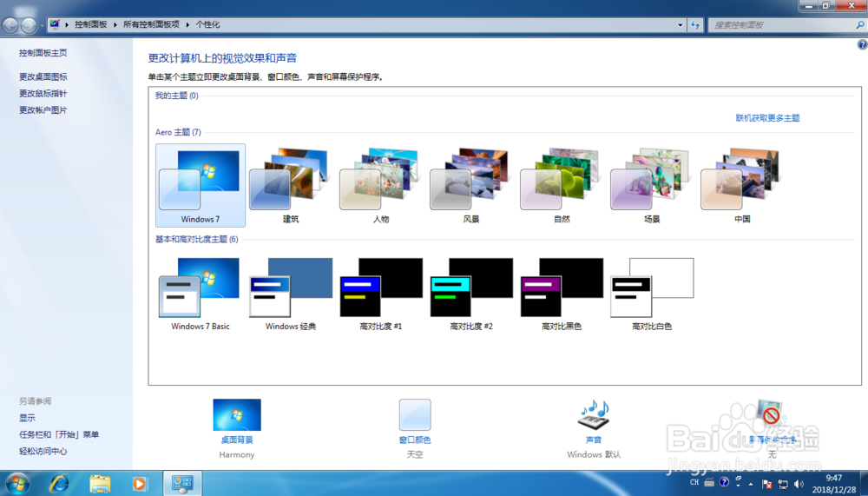Select the 自然 theme
This screenshot has height=496, width=868.
pos(562,186)
